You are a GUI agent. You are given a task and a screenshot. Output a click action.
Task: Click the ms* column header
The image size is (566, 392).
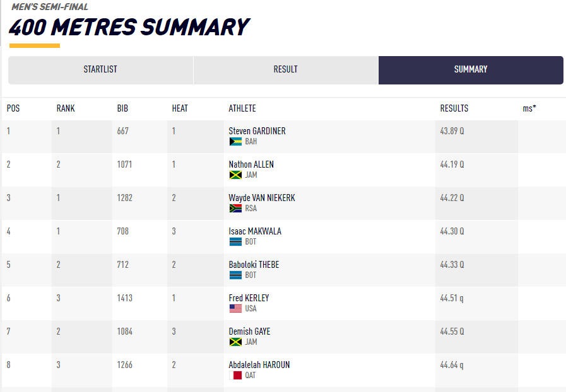[x=529, y=108]
